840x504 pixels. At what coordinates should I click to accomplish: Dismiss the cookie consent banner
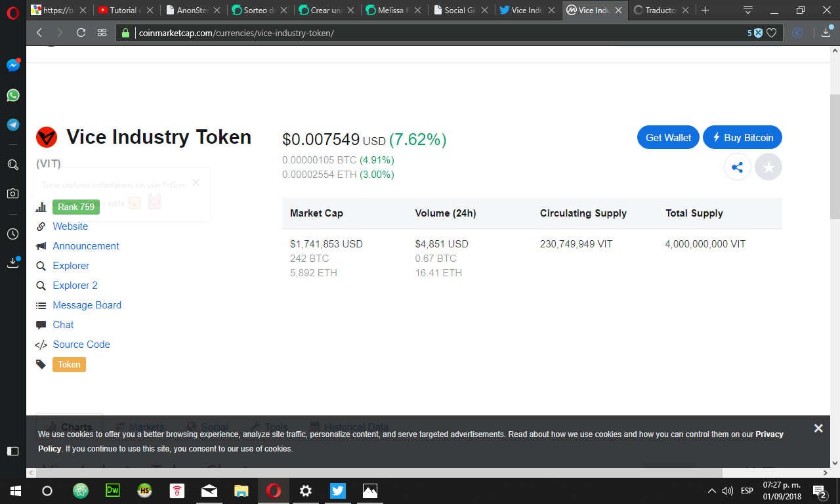[x=818, y=428]
